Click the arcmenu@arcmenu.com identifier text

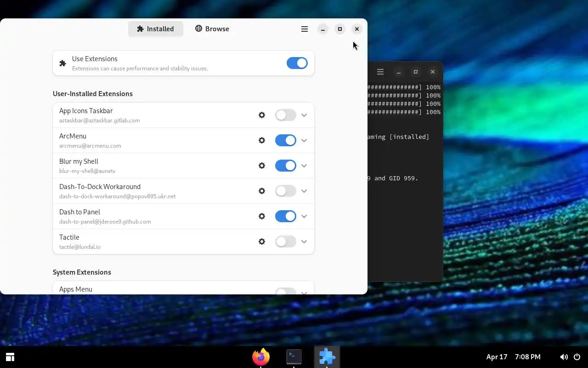pos(90,146)
